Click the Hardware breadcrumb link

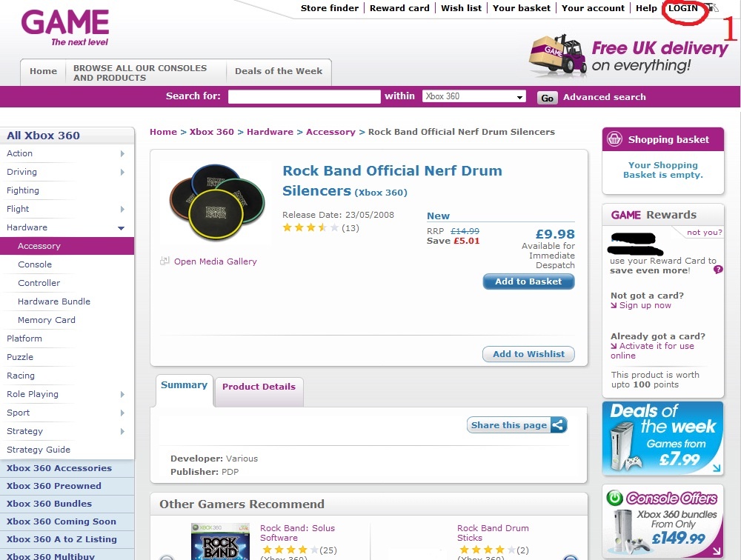point(270,132)
